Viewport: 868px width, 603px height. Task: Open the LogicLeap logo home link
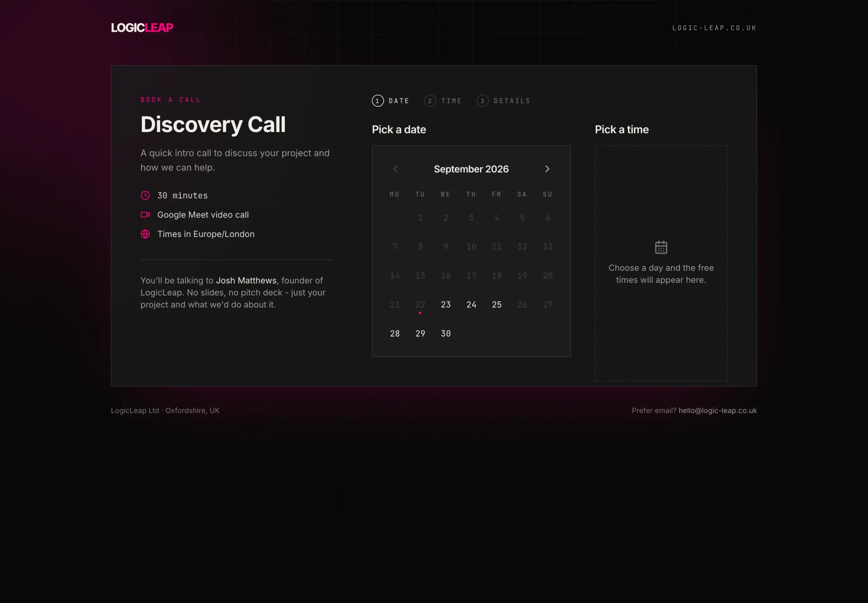tap(142, 28)
